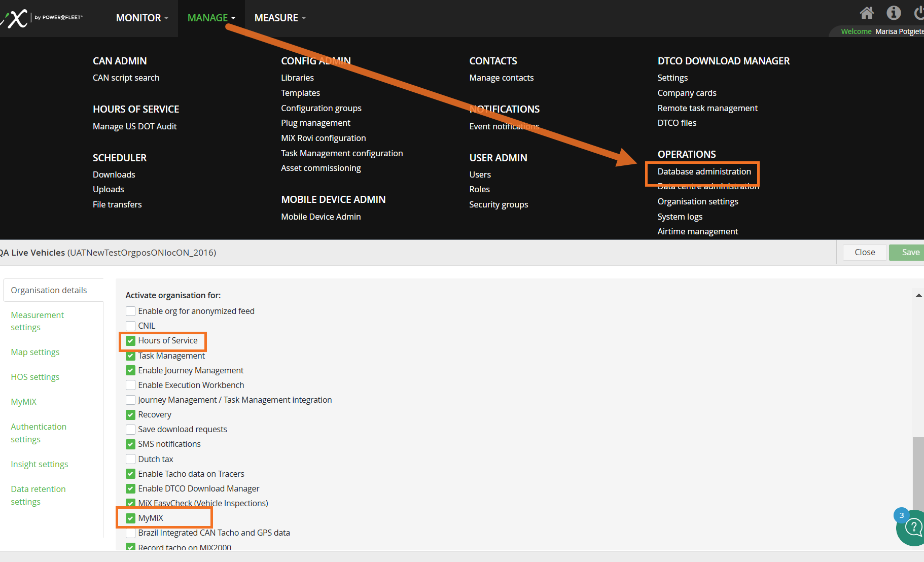Toggle Enable Tacho data on Tracers
Image resolution: width=924 pixels, height=562 pixels.
pyautogui.click(x=130, y=474)
